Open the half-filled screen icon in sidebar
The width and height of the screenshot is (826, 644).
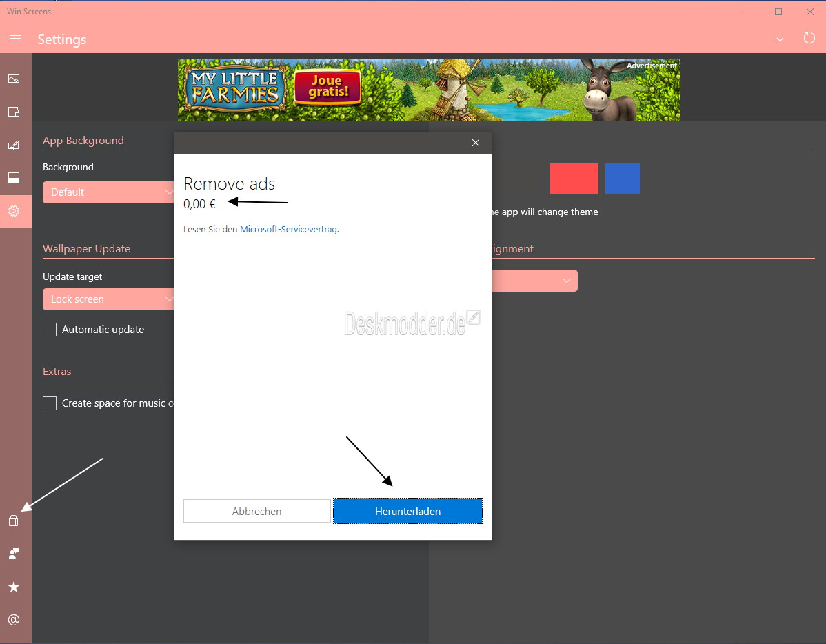point(14,178)
